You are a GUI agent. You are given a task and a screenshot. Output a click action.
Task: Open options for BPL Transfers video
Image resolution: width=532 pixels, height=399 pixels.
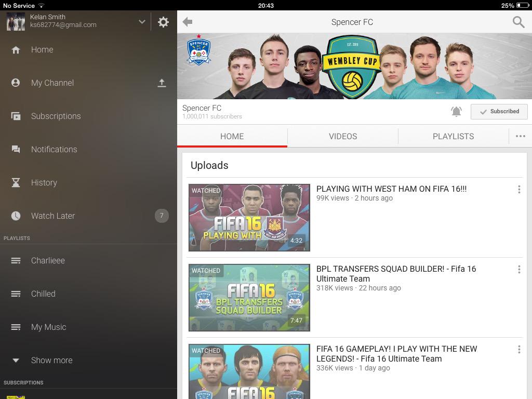tap(519, 270)
